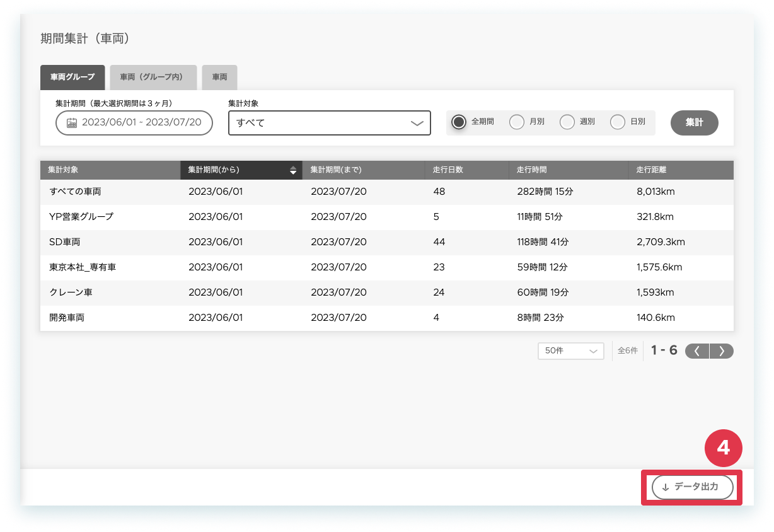Switch to the 車両グループ tab
Image resolution: width=774 pixels, height=532 pixels.
72,77
